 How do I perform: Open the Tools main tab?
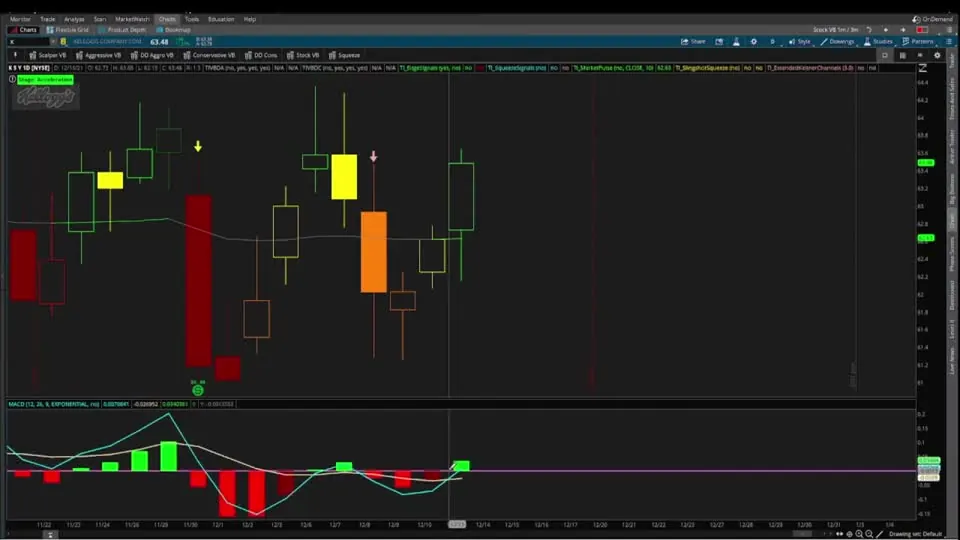[x=192, y=19]
